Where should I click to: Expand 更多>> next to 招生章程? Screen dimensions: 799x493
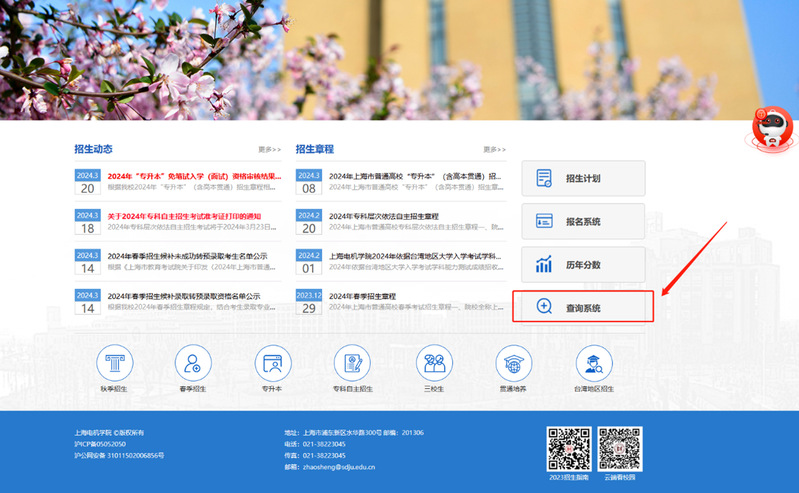pyautogui.click(x=493, y=149)
